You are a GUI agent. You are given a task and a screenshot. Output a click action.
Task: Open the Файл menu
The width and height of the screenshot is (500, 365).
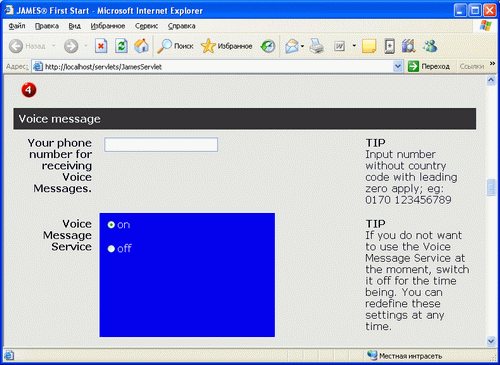tap(17, 26)
